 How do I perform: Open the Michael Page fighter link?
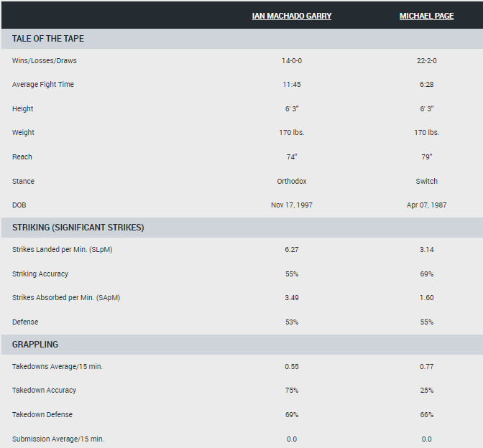[x=426, y=16]
